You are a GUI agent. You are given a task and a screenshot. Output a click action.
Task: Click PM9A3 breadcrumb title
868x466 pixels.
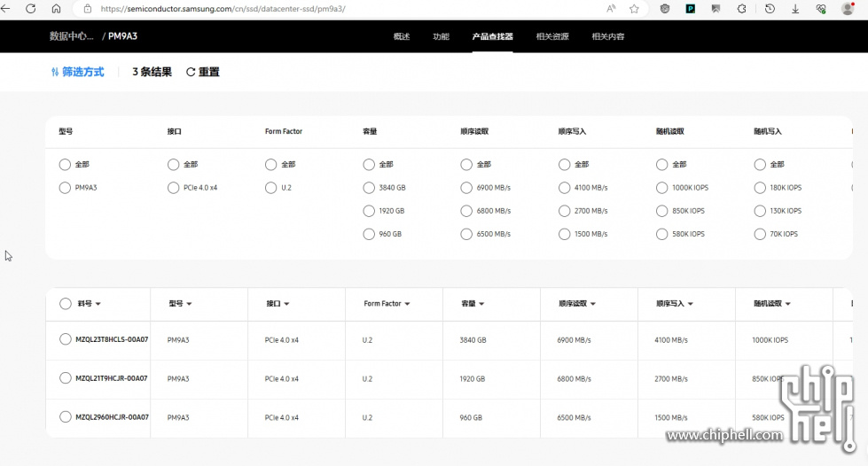[122, 36]
